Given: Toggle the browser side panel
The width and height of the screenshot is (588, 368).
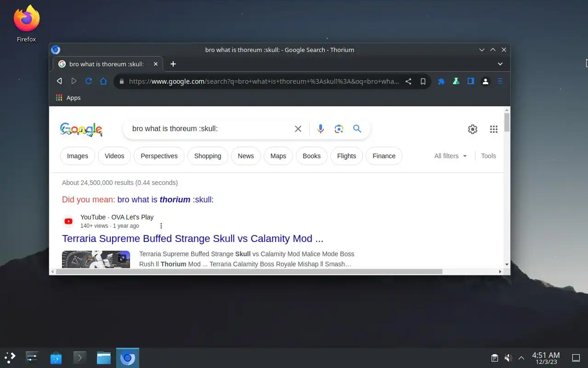Looking at the screenshot, I should 470,81.
